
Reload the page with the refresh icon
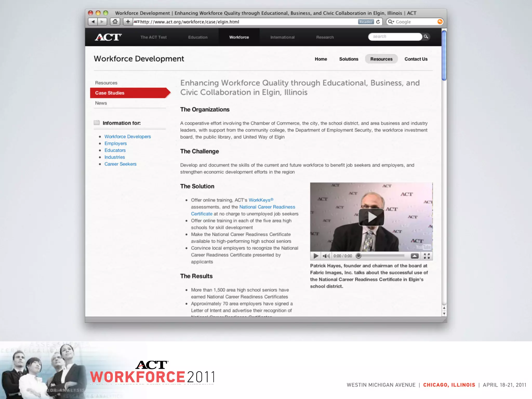378,22
